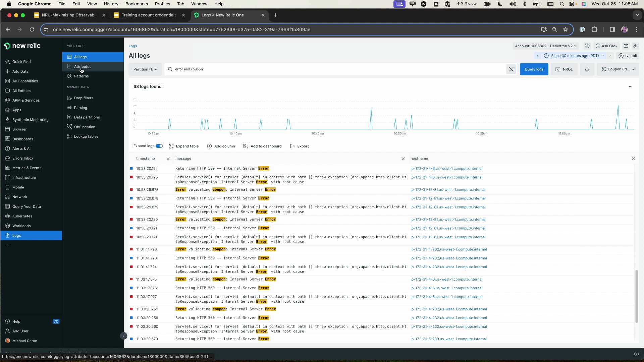The width and height of the screenshot is (644, 362).
Task: Open Dashboards from sidebar
Action: coord(22,139)
